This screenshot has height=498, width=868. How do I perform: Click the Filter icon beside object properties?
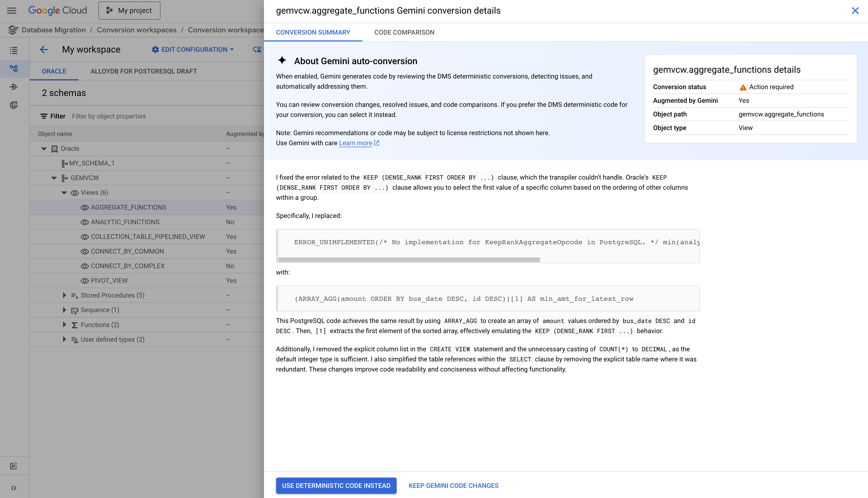coord(44,116)
